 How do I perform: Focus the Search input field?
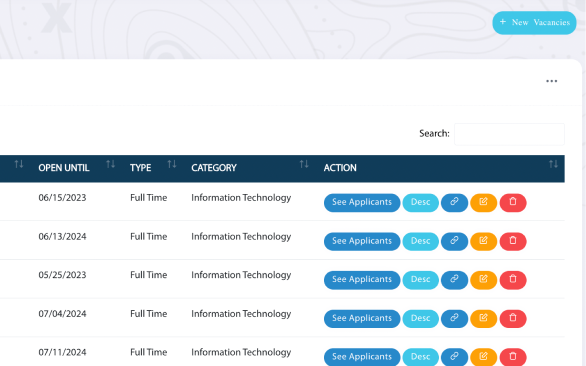pos(509,134)
